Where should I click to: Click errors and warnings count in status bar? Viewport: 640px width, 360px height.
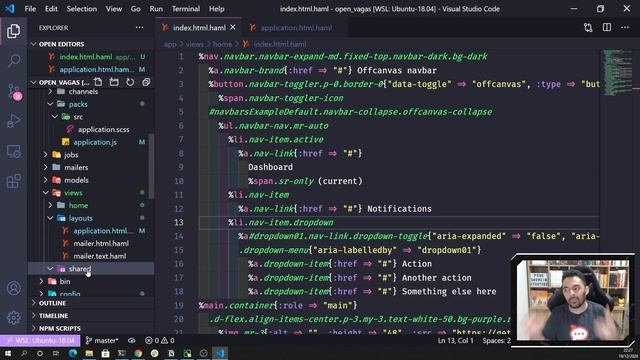tap(160, 340)
